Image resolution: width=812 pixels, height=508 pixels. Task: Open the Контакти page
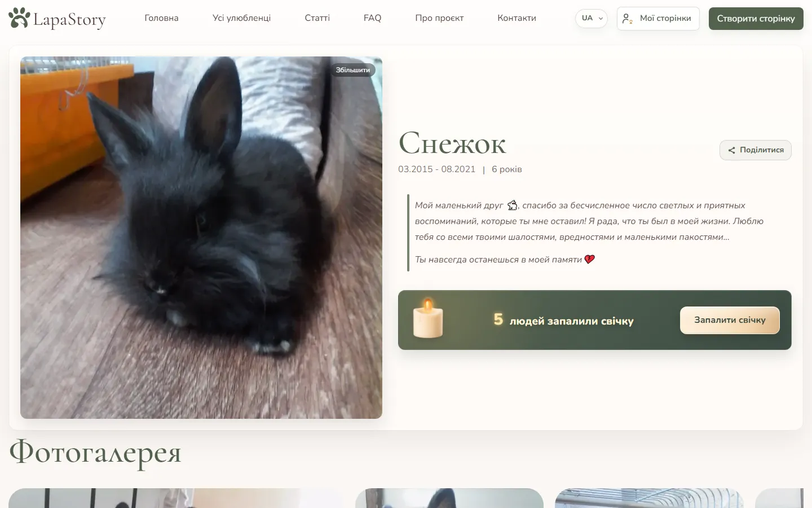[517, 18]
